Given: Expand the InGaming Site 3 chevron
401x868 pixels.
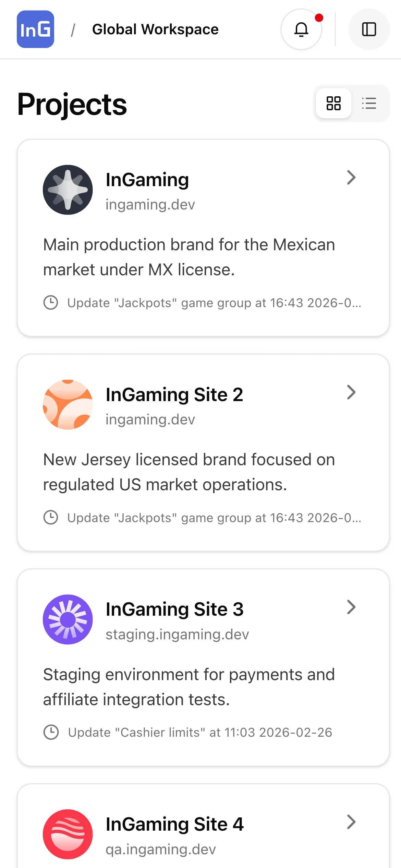Looking at the screenshot, I should pyautogui.click(x=351, y=607).
